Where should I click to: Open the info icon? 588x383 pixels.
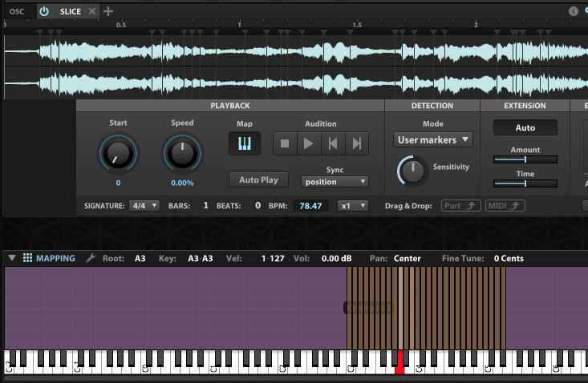click(x=574, y=11)
